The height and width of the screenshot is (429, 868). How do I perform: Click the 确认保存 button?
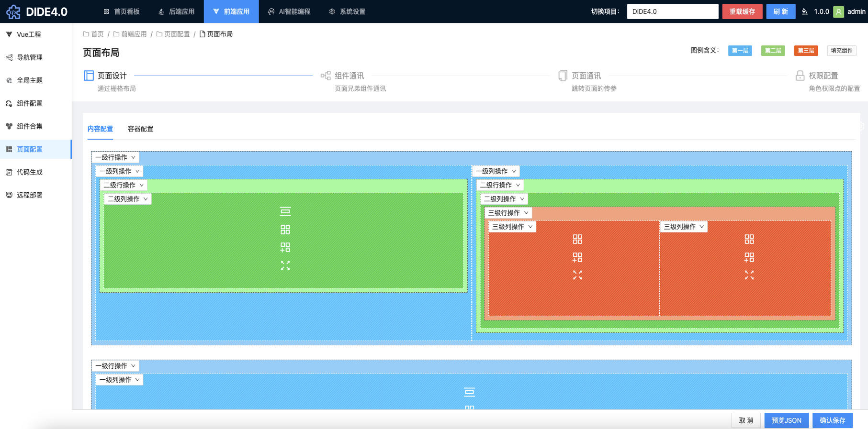tap(833, 420)
